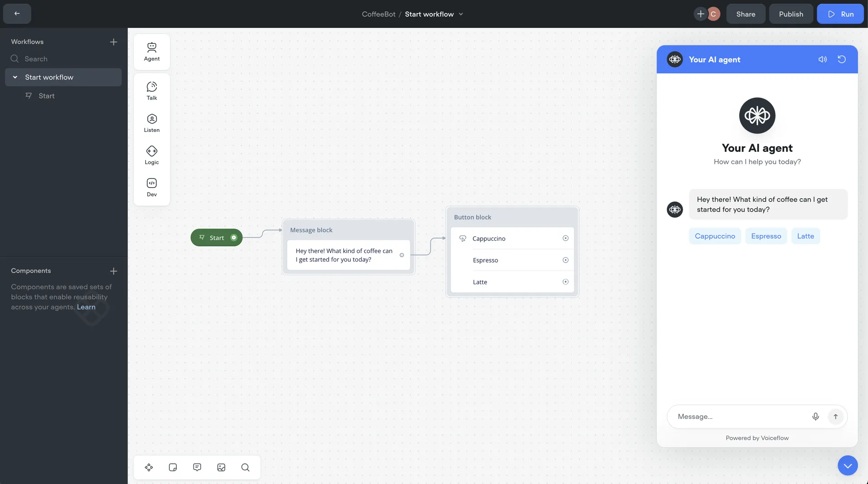Image resolution: width=868 pixels, height=484 pixels.
Task: Select Start workflow in sidebar
Action: [x=63, y=77]
